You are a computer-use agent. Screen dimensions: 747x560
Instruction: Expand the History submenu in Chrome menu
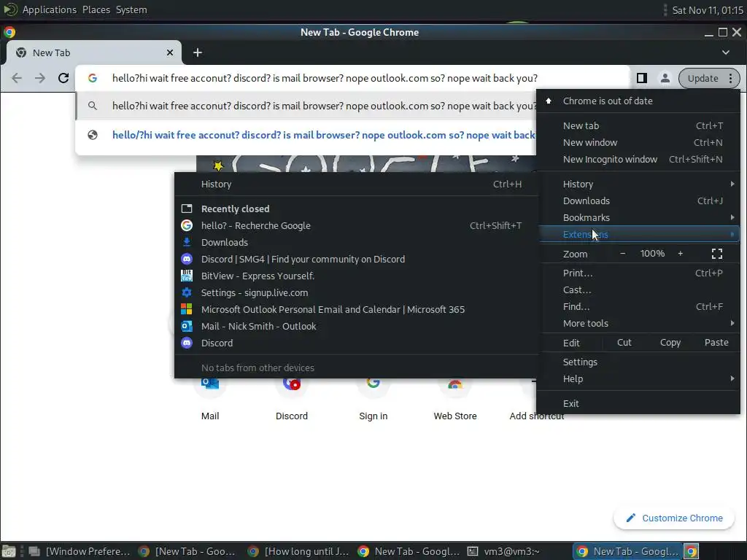click(x=638, y=184)
